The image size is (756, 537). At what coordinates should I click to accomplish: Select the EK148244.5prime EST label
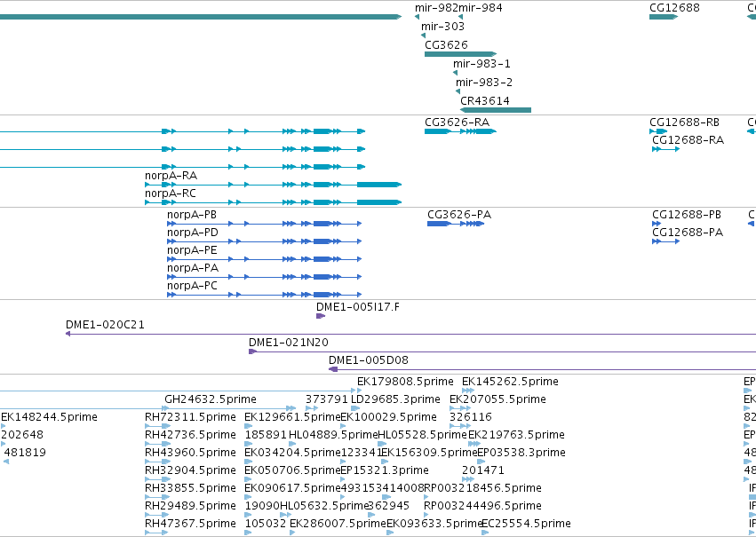pos(49,417)
